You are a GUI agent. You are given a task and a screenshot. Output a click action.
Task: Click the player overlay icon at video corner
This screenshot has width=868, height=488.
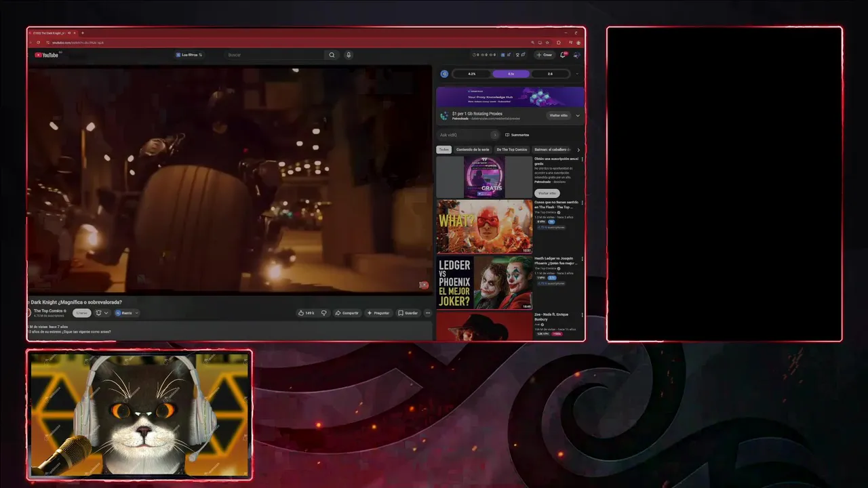click(x=424, y=285)
